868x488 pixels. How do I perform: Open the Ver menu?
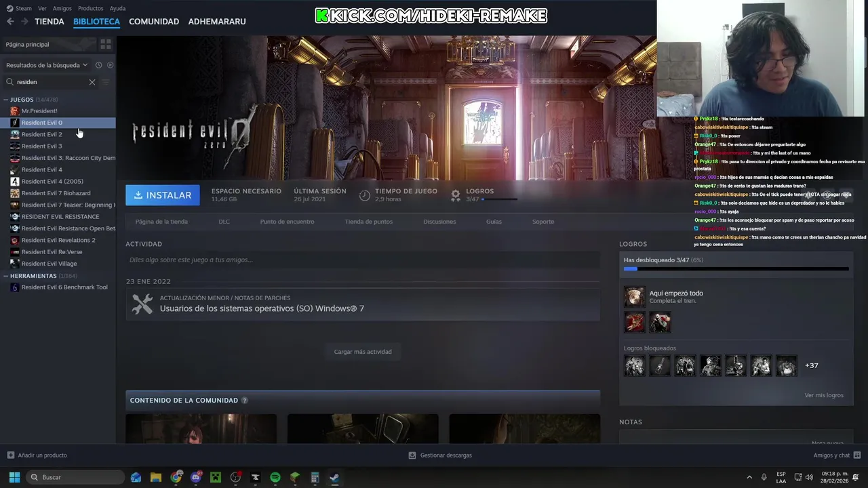point(42,8)
